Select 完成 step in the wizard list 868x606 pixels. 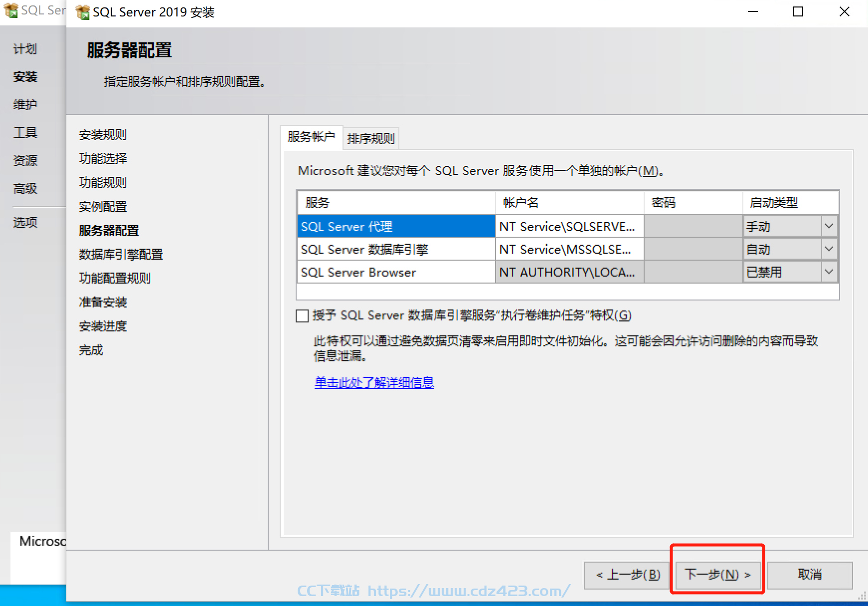click(x=91, y=350)
